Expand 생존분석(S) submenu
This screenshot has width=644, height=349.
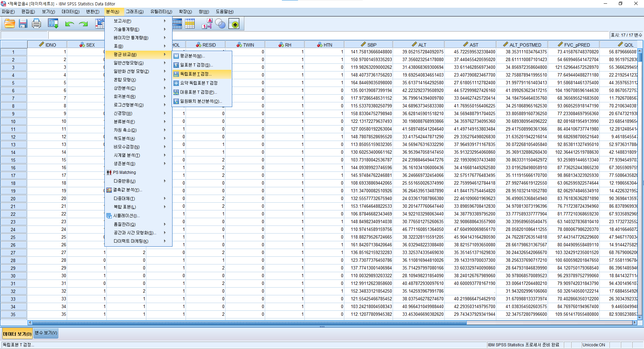tap(138, 164)
